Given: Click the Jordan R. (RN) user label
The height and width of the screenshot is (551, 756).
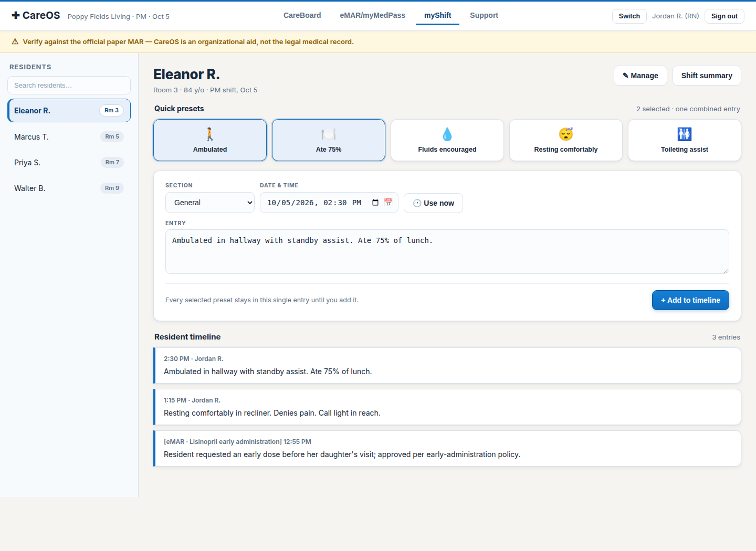Looking at the screenshot, I should pyautogui.click(x=676, y=16).
